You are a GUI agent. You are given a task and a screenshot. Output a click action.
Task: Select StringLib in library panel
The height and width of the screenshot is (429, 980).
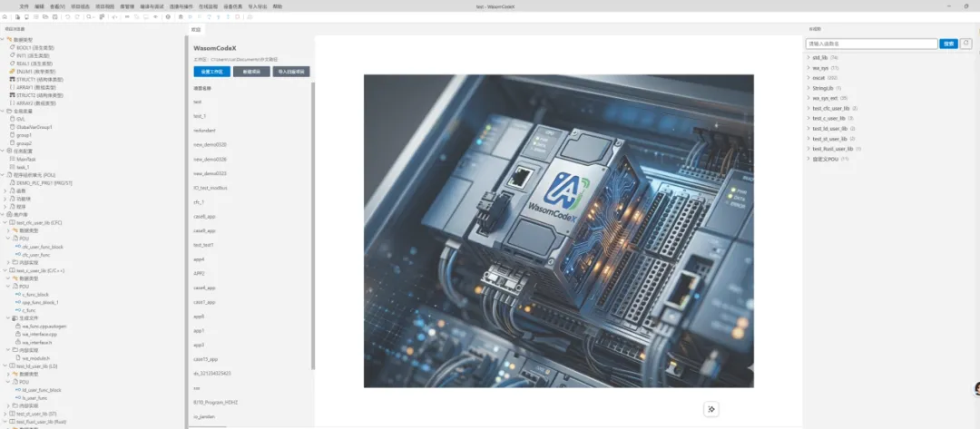click(x=823, y=88)
